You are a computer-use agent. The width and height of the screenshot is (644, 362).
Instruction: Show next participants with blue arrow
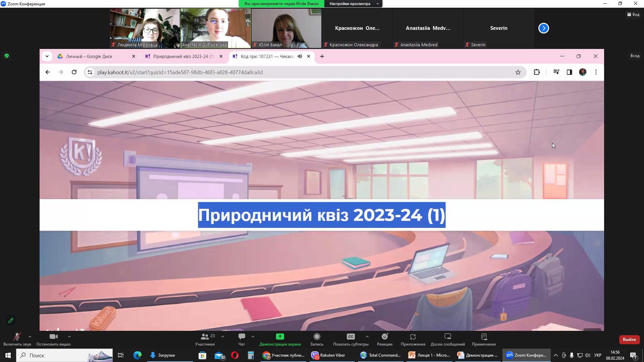coord(543,28)
